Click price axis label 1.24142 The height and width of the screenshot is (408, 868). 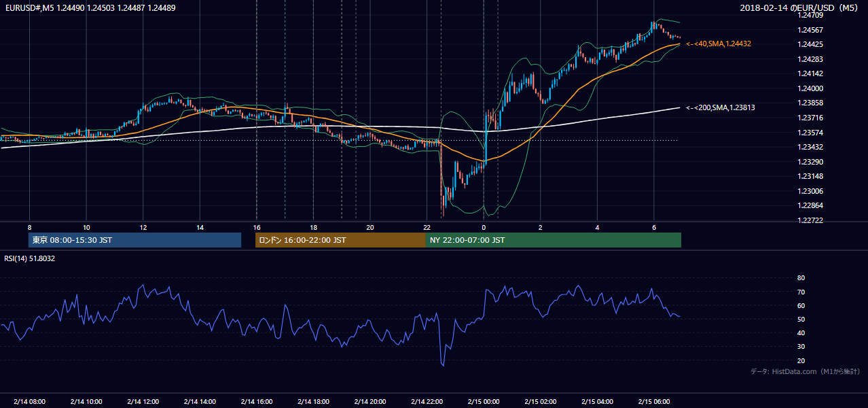click(810, 73)
